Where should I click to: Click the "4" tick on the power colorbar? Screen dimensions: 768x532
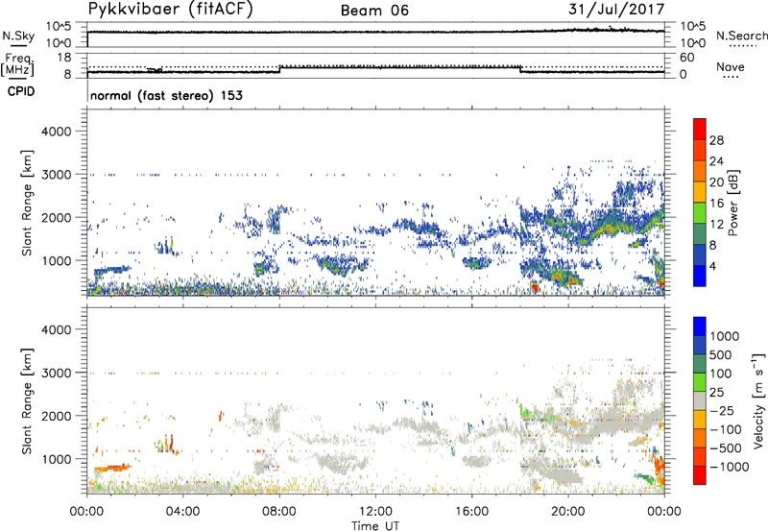click(x=712, y=266)
